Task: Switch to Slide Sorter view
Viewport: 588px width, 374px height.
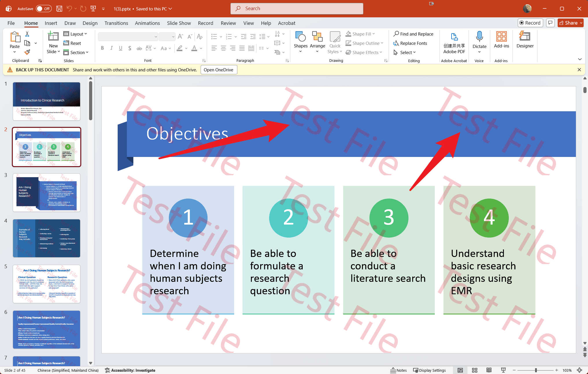Action: pyautogui.click(x=475, y=370)
